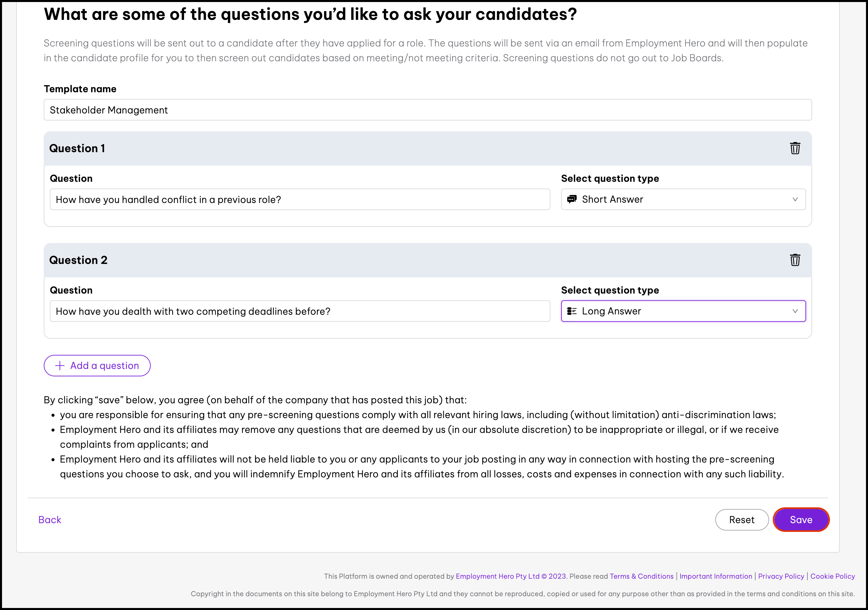Click the Short Answer speech bubble icon
The image size is (868, 610).
click(572, 199)
